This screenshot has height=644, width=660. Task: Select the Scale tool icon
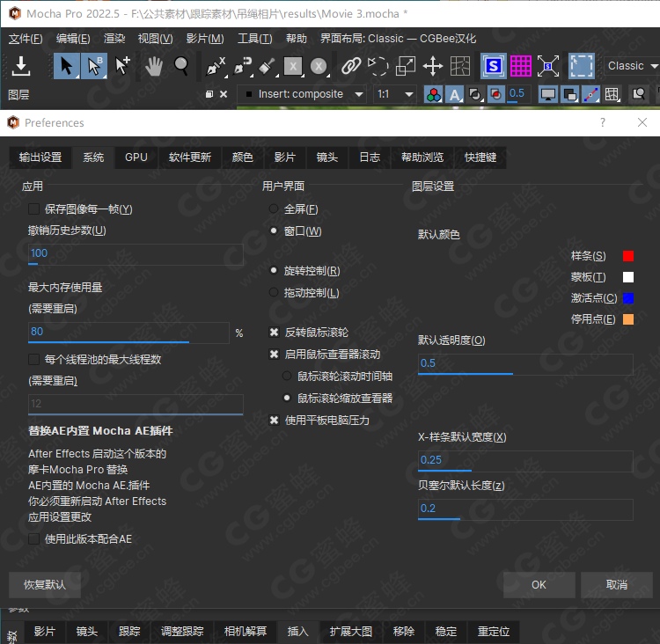[x=406, y=66]
